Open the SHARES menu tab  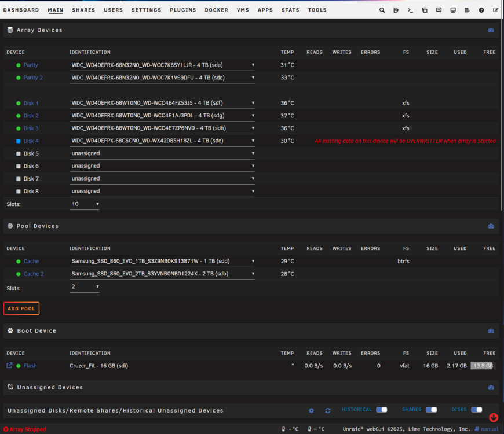[83, 10]
